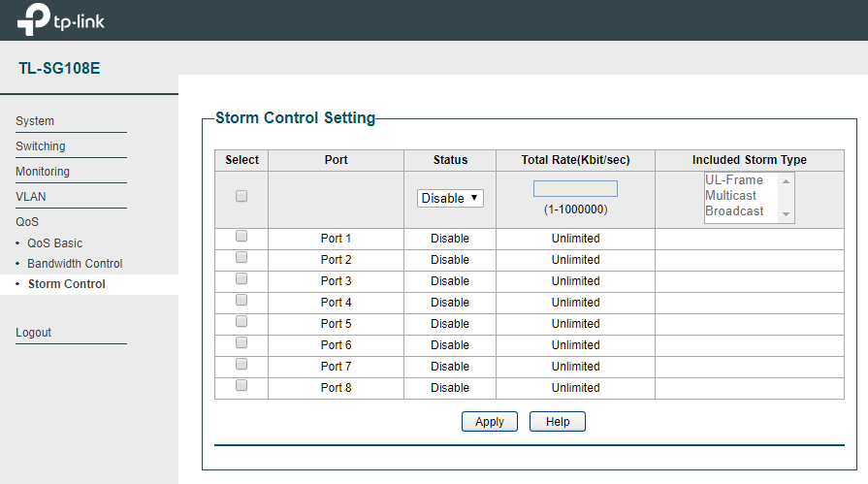Focus the Total Rate input field
The height and width of the screenshot is (484, 868).
[575, 189]
